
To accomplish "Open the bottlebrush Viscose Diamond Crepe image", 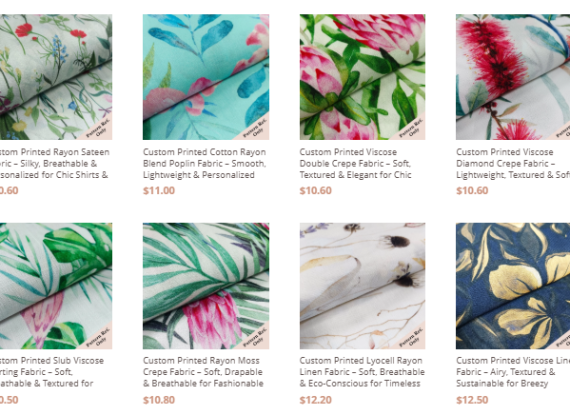I will pos(513,77).
